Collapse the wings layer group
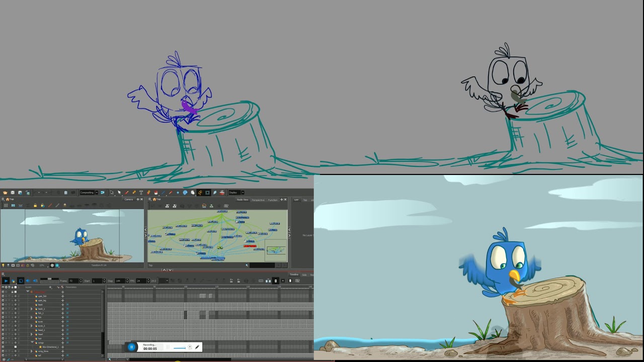644x362 pixels. click(x=32, y=342)
